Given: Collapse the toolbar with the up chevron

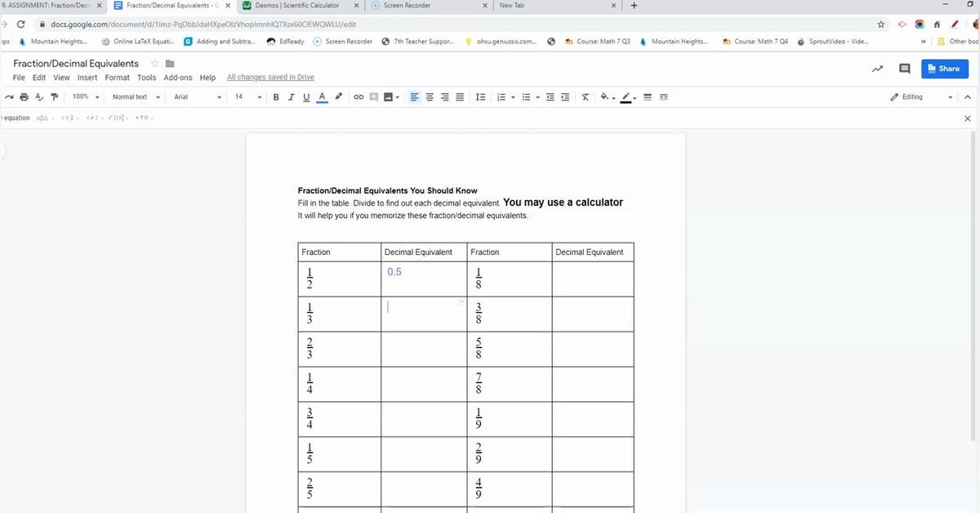Looking at the screenshot, I should 968,97.
